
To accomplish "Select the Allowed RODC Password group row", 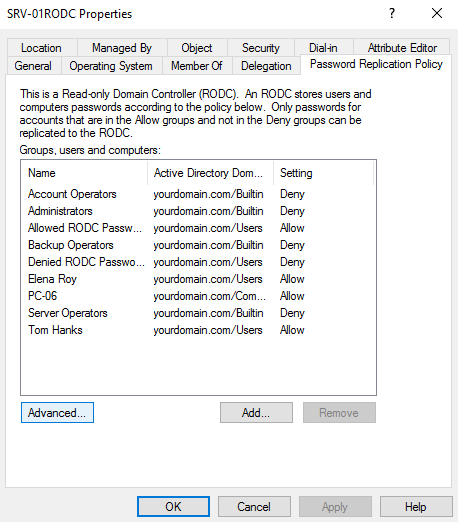I will 198,228.
